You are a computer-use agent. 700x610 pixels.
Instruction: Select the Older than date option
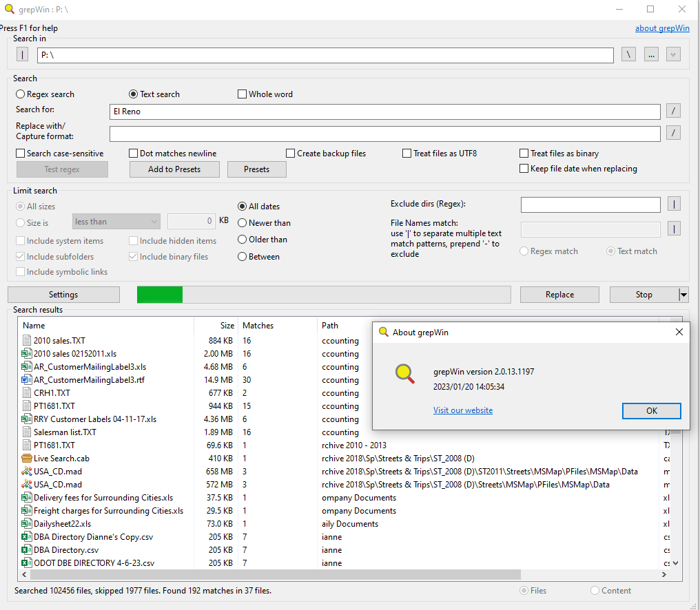coord(242,240)
